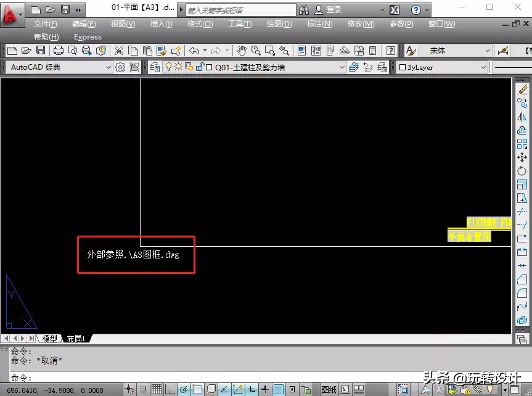
Task: Select the Stretch tool
Action: click(522, 198)
